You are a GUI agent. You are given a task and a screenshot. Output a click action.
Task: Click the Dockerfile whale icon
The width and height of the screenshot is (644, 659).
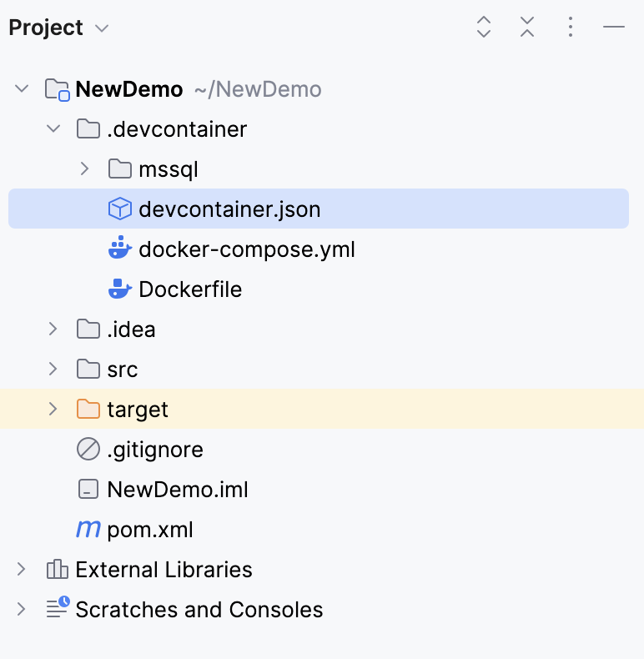point(120,289)
